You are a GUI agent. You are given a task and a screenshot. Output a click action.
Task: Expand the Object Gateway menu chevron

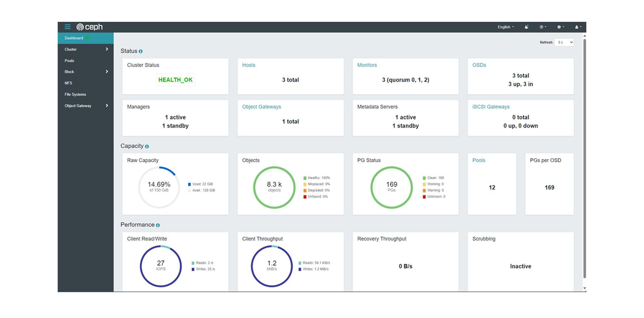(x=107, y=105)
